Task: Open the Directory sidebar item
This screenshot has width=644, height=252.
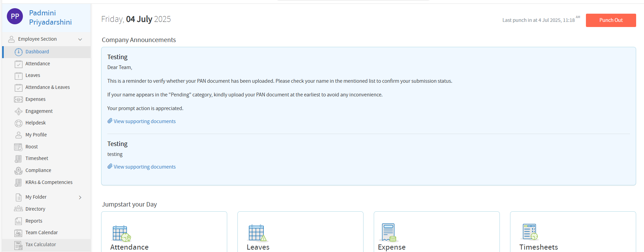Action: (x=35, y=209)
